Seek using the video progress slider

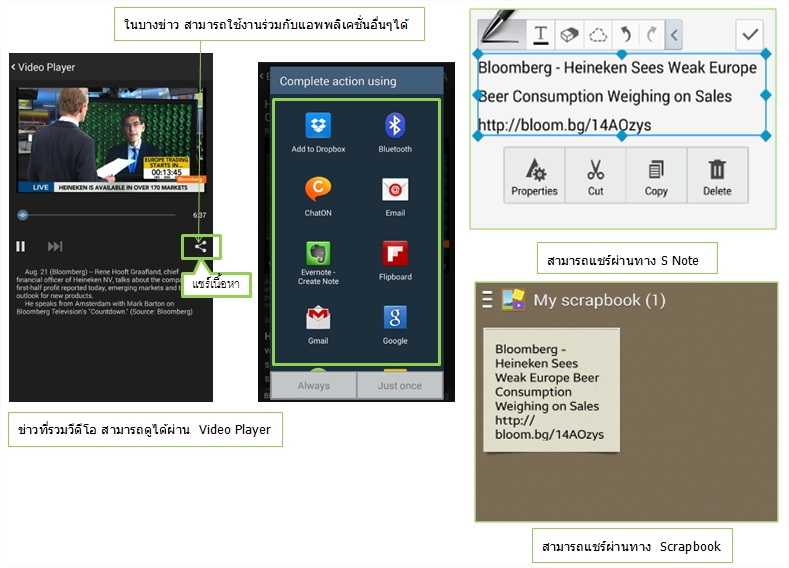click(x=97, y=215)
